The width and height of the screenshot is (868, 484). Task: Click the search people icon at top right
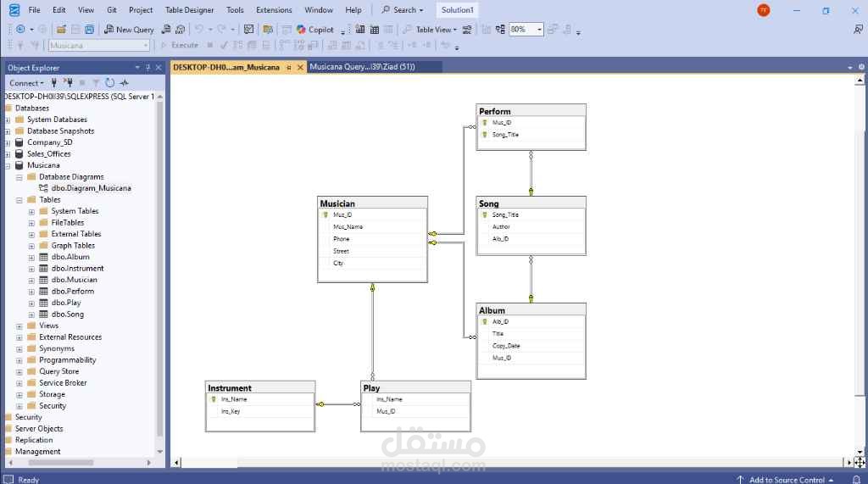coord(858,30)
